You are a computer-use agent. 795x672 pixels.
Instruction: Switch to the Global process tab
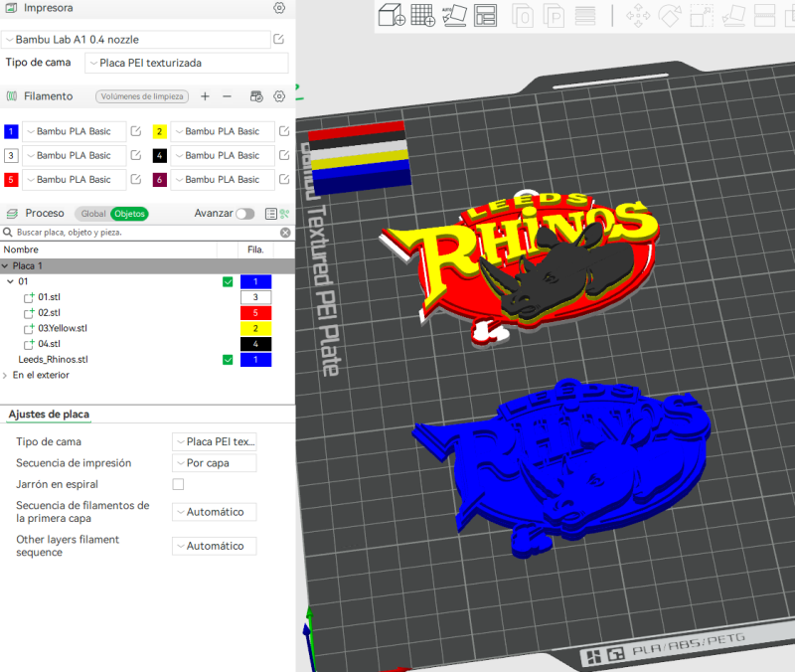click(93, 214)
